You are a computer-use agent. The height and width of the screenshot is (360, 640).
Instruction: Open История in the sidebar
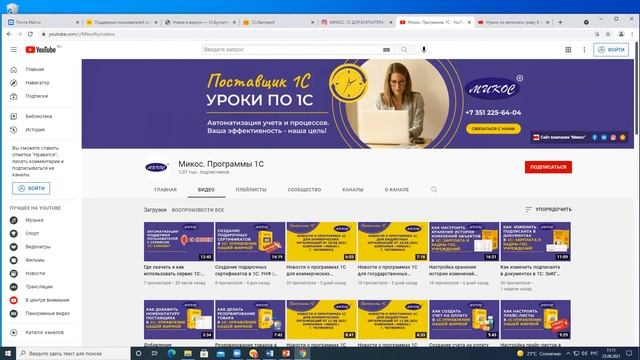click(x=35, y=130)
